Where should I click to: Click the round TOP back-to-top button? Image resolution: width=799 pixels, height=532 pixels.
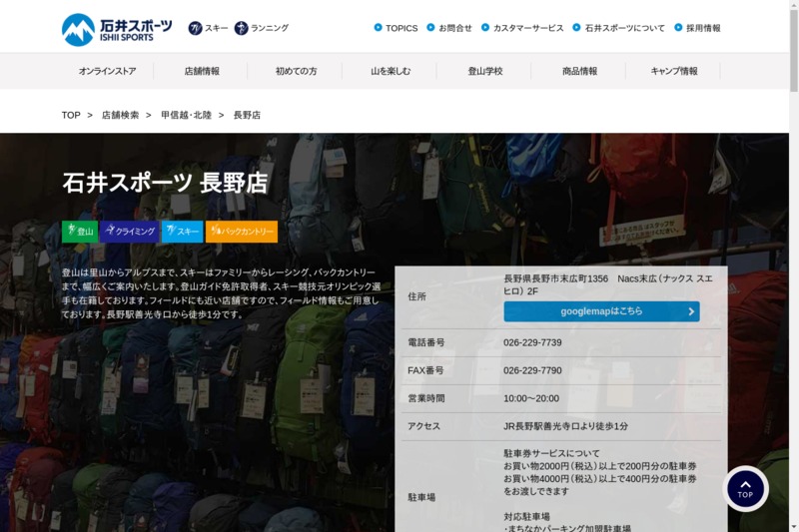tap(745, 489)
